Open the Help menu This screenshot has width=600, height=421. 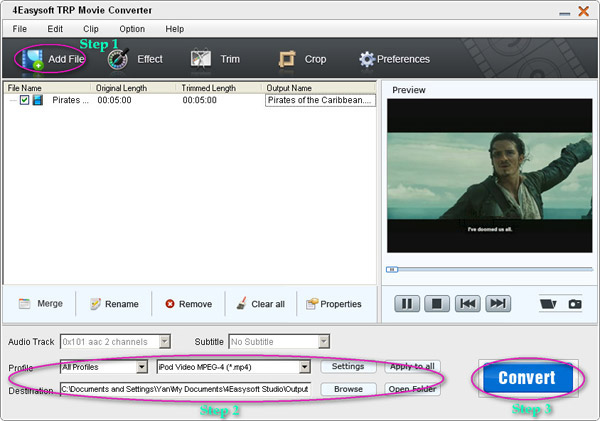(x=174, y=29)
